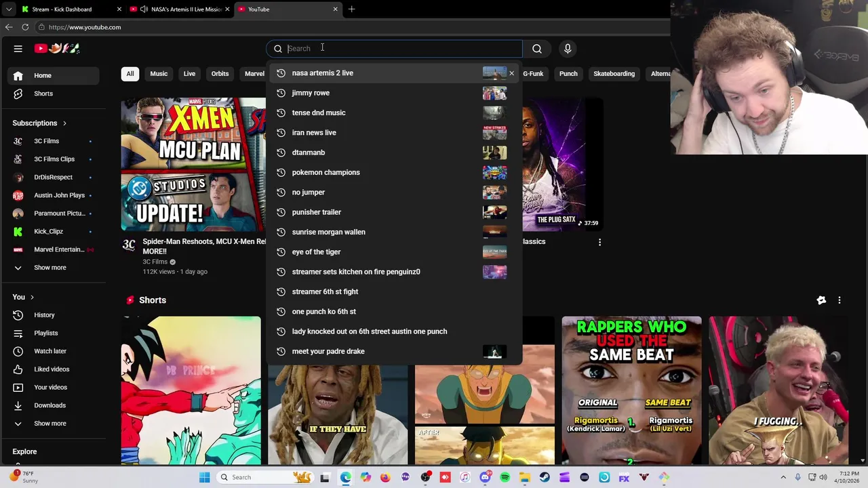Go to Home in the sidebar
The height and width of the screenshot is (488, 868).
pyautogui.click(x=54, y=75)
